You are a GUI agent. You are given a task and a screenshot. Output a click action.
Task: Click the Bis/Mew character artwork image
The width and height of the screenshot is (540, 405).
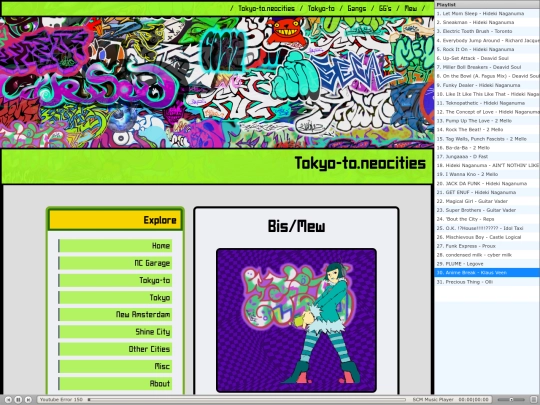pyautogui.click(x=296, y=320)
